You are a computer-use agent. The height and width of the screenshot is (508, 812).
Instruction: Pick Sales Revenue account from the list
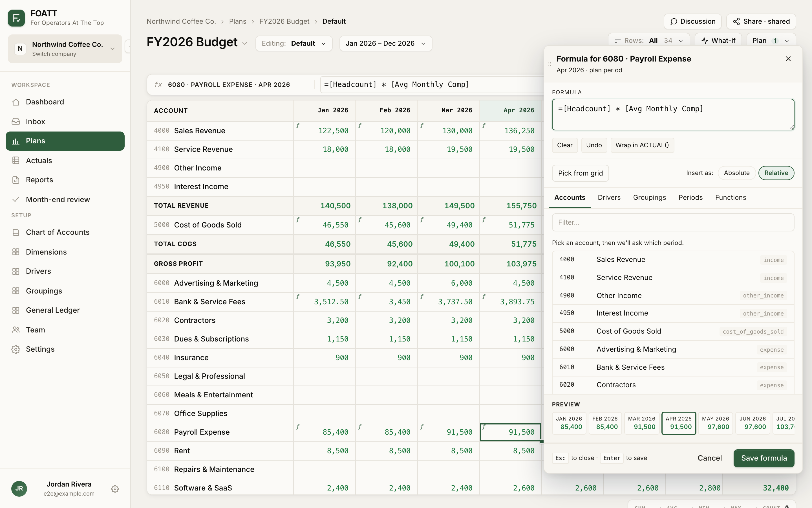673,260
